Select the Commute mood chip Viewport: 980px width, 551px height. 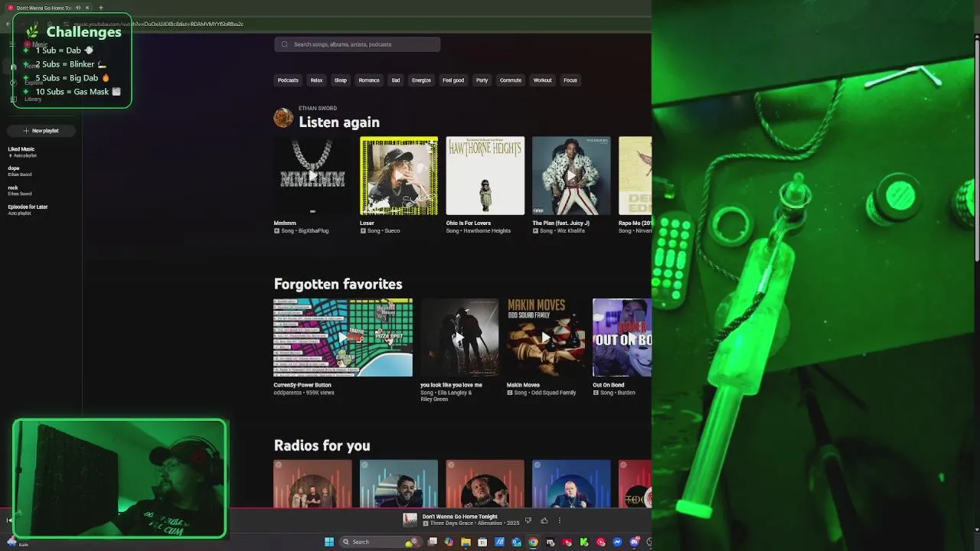(511, 80)
